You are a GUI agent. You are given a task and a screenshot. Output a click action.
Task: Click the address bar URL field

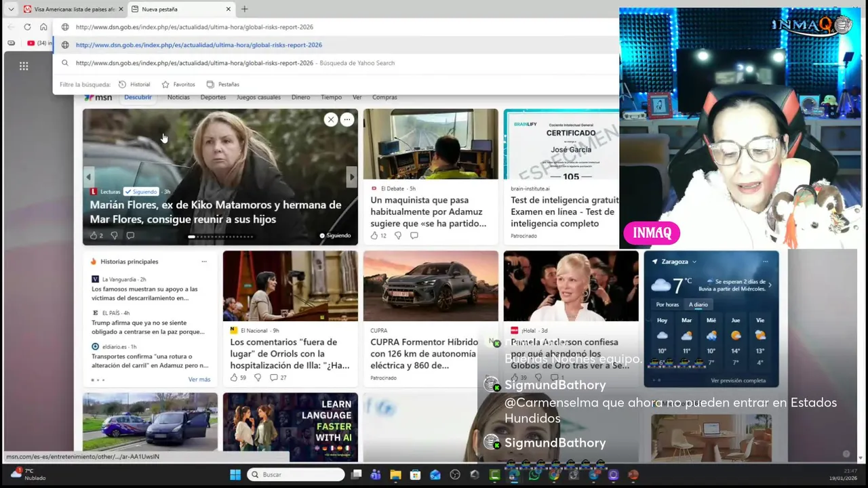click(336, 27)
